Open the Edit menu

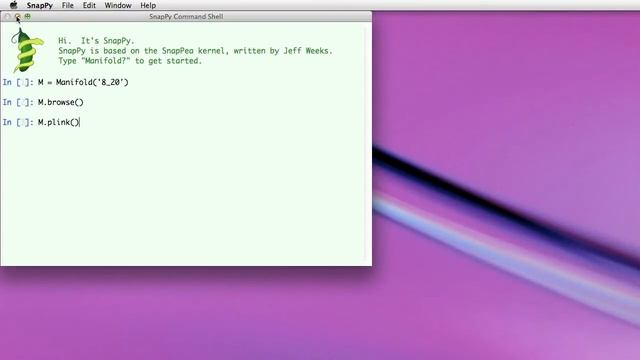coord(89,5)
